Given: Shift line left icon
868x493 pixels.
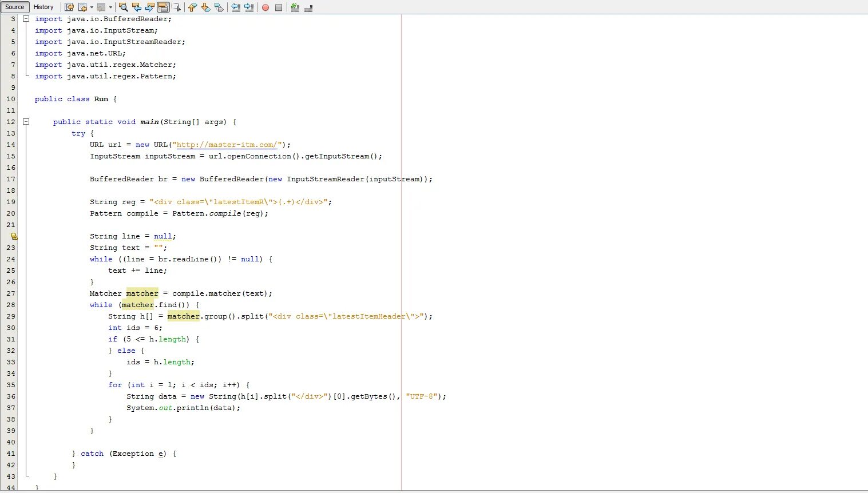Looking at the screenshot, I should pos(235,7).
